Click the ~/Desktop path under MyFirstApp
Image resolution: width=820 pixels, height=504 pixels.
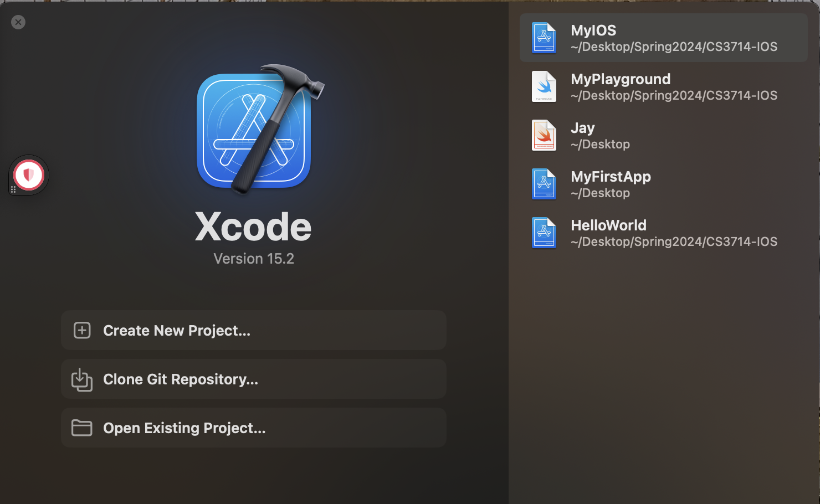600,193
